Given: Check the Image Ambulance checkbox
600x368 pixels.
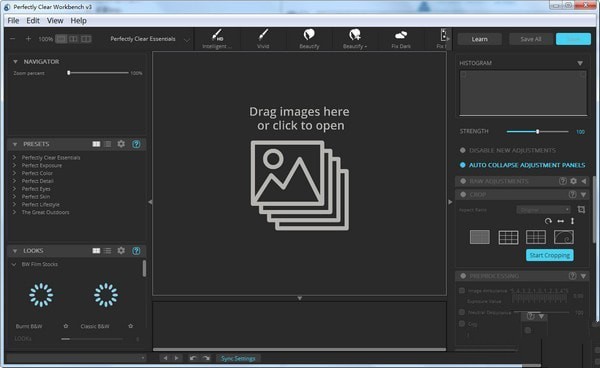Looking at the screenshot, I should click(x=462, y=291).
